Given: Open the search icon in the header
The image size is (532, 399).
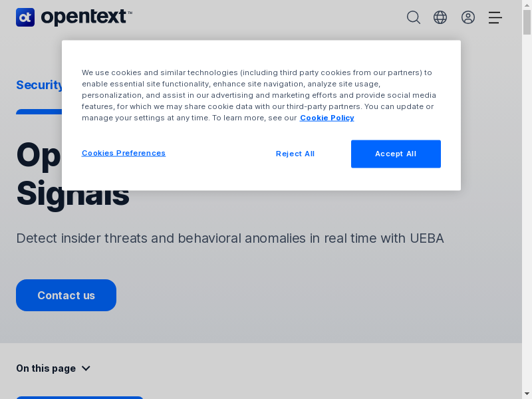Looking at the screenshot, I should tap(414, 17).
